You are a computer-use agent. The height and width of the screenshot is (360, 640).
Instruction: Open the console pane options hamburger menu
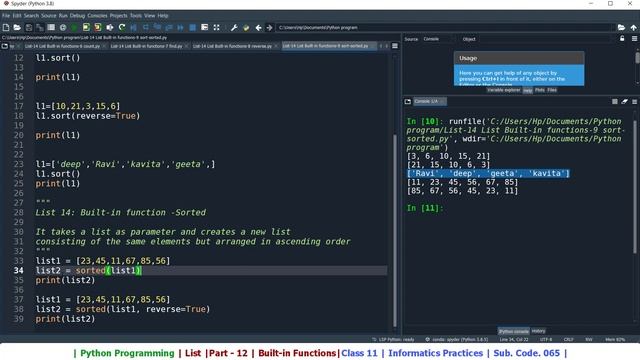(634, 101)
